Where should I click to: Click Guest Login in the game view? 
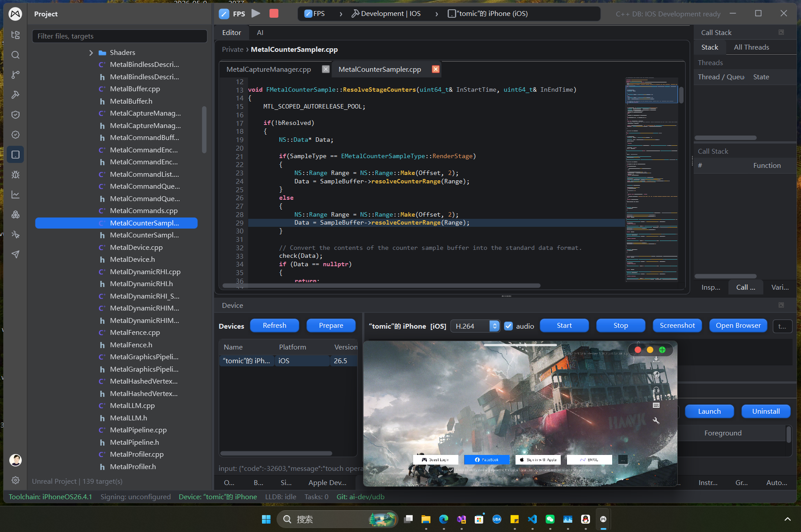tap(435, 460)
